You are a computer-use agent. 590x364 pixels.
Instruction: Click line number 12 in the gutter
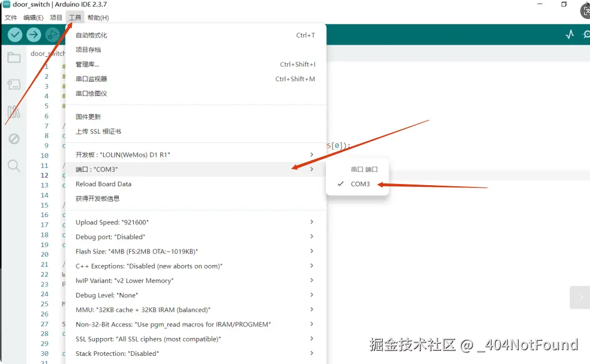click(45, 175)
